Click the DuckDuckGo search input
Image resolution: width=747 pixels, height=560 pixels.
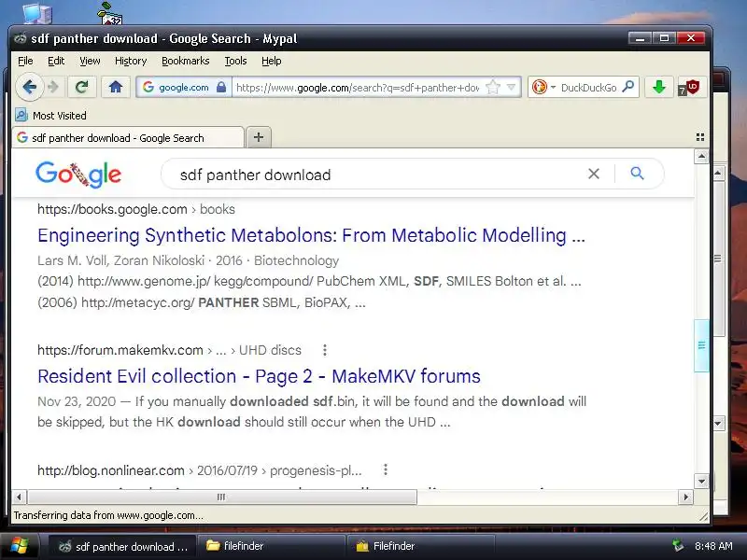point(589,88)
